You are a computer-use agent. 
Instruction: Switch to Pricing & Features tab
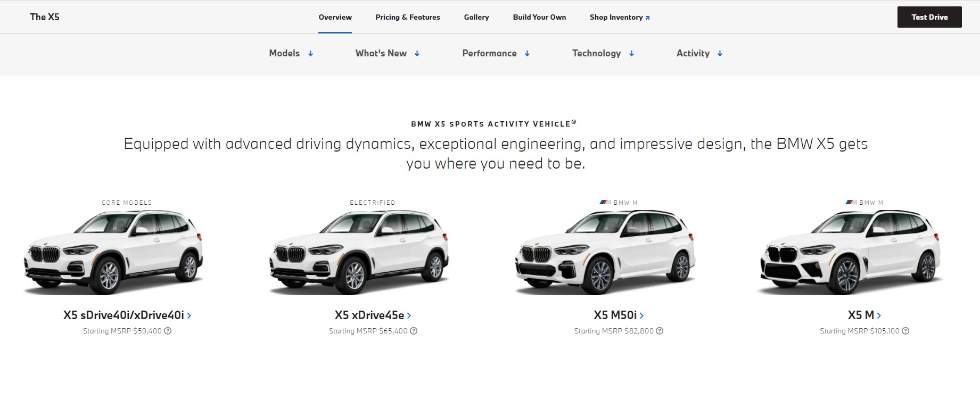click(x=408, y=17)
